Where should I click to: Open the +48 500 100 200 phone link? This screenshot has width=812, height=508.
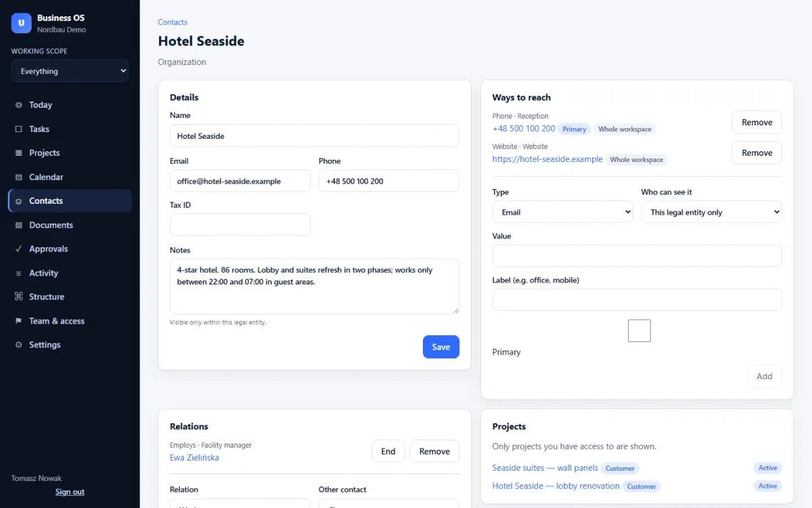tap(524, 129)
